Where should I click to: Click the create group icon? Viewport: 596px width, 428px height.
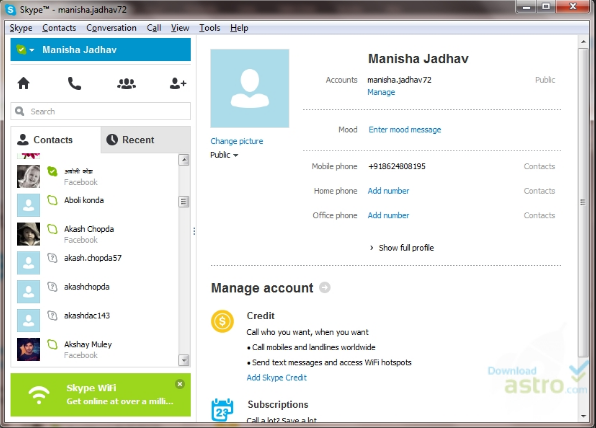[127, 83]
